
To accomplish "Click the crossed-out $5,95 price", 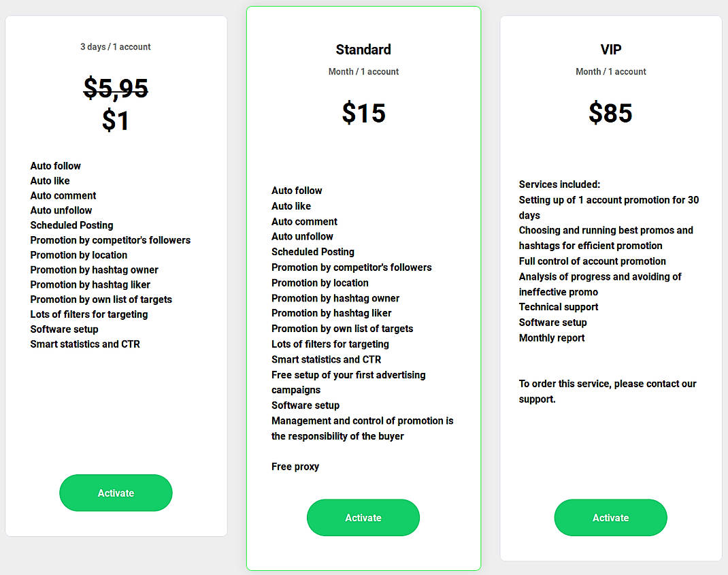I will click(116, 88).
